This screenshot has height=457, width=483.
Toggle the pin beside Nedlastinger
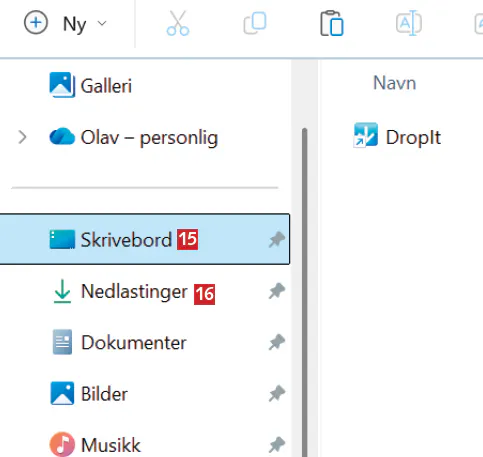277,291
